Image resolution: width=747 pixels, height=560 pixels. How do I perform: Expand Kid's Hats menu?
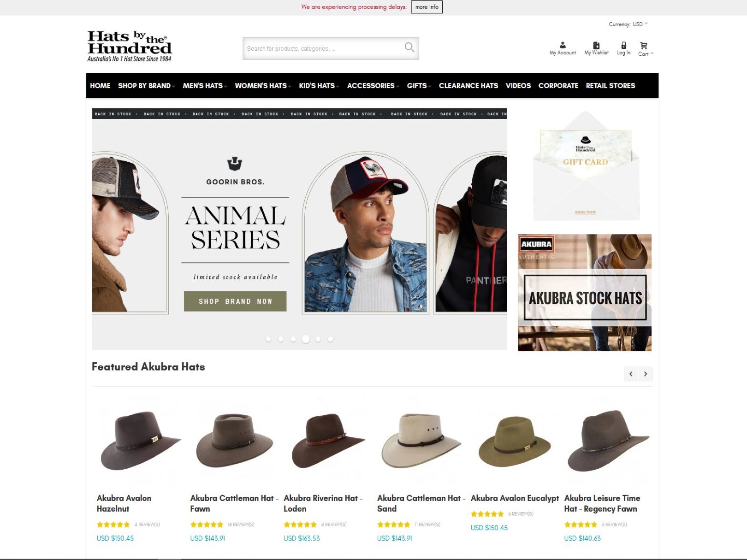tap(319, 86)
